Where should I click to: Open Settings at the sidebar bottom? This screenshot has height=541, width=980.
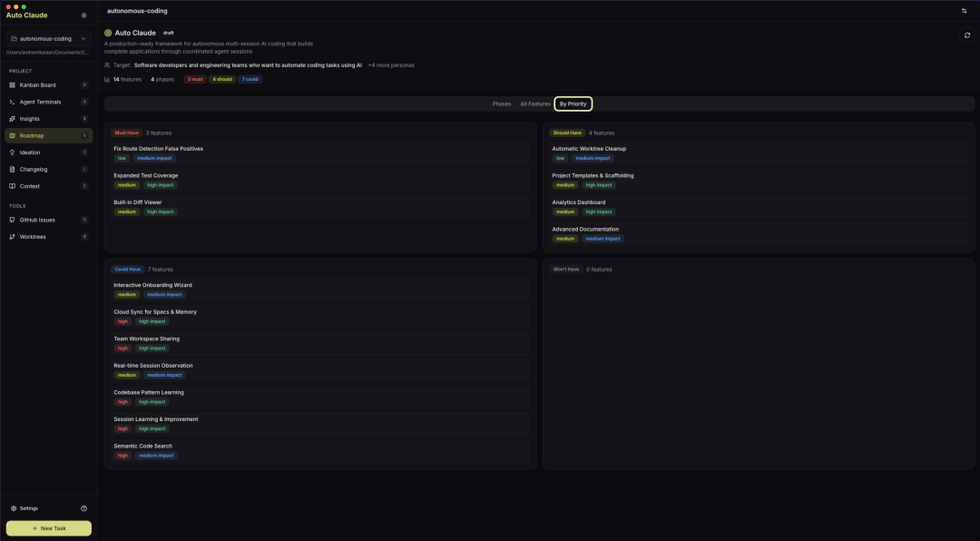(25, 508)
